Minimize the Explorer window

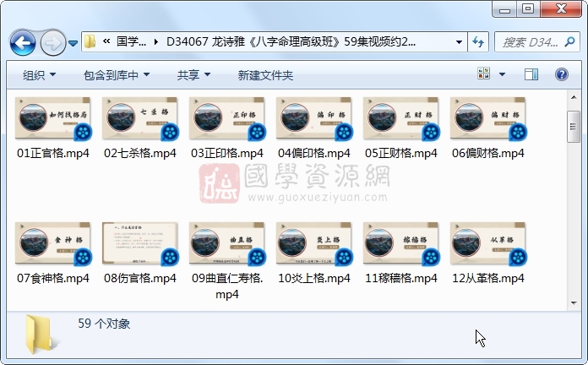pos(504,9)
